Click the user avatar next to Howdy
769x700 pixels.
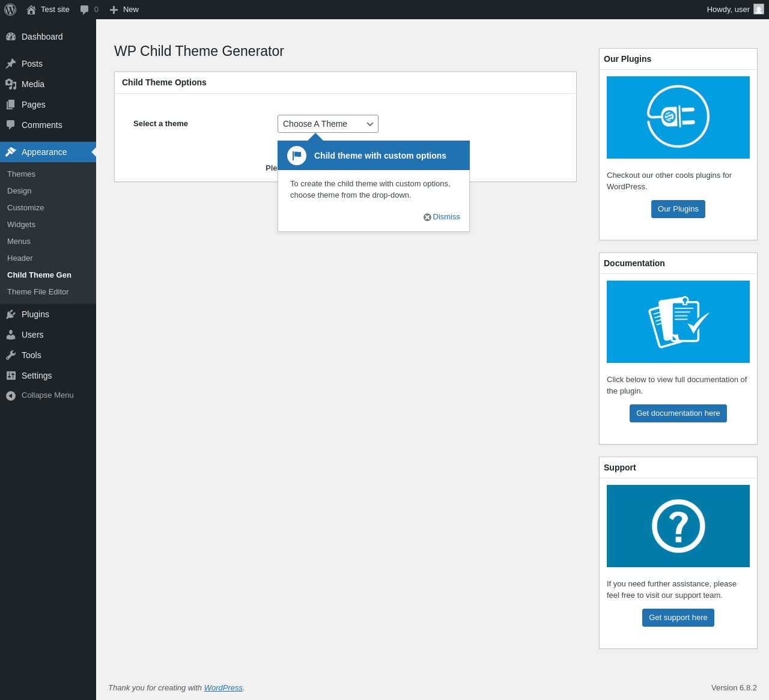tap(759, 9)
